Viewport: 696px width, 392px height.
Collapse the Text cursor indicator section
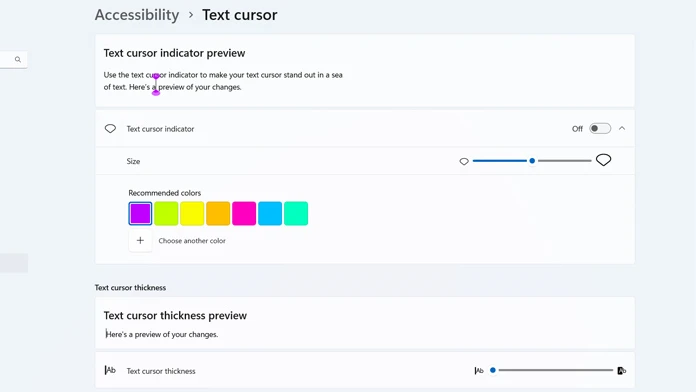pos(622,128)
